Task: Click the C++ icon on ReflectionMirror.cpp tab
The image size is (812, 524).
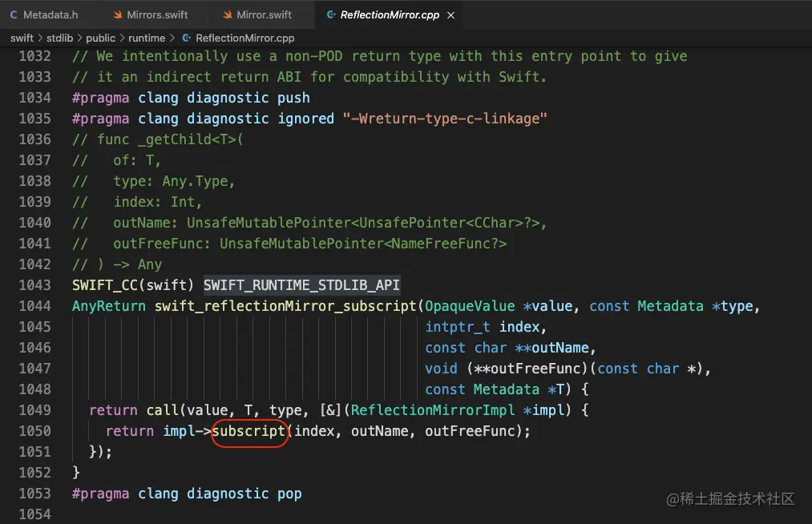Action: (331, 14)
